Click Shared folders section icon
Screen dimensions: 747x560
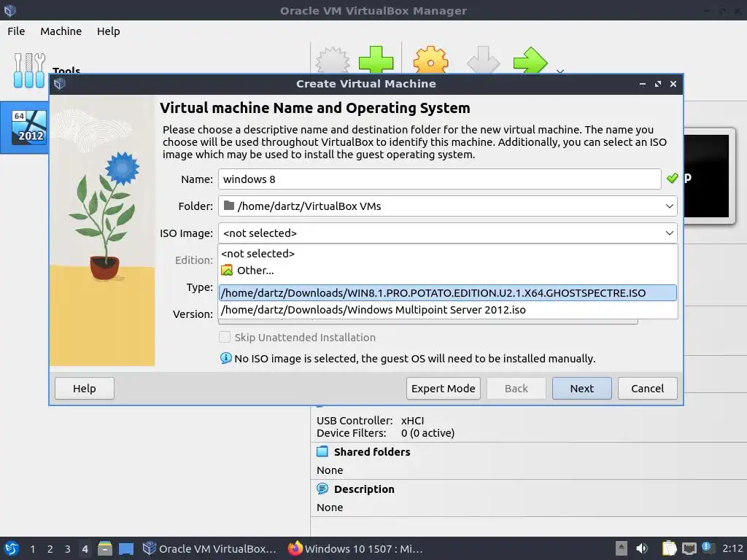coord(322,451)
